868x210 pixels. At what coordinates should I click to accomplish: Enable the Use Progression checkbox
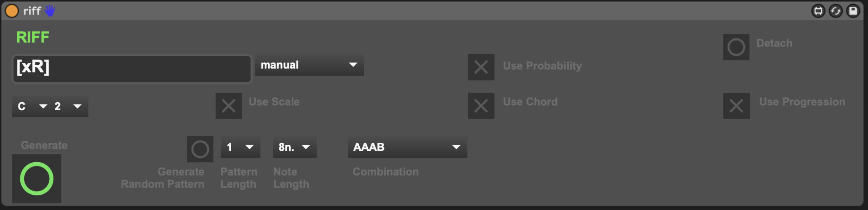coord(737,105)
